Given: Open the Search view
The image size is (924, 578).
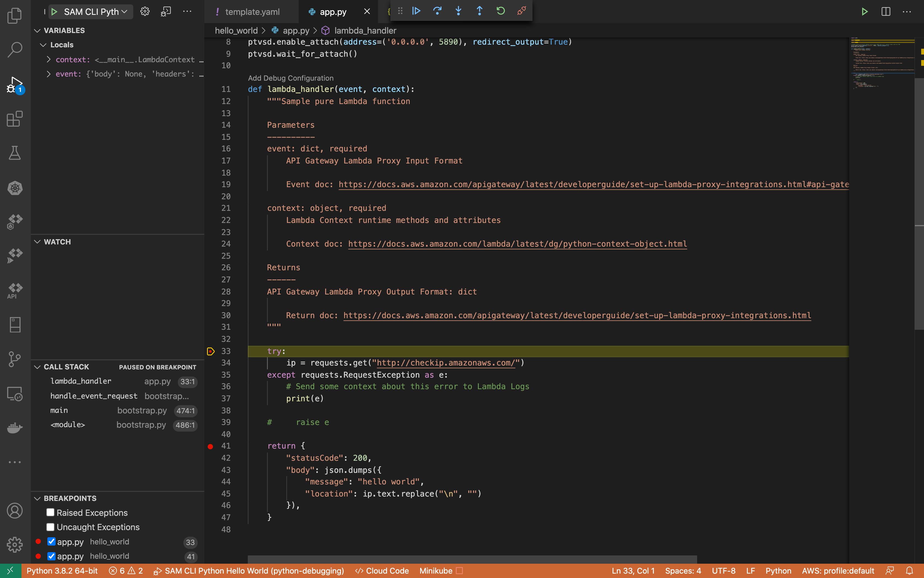Looking at the screenshot, I should 15,49.
